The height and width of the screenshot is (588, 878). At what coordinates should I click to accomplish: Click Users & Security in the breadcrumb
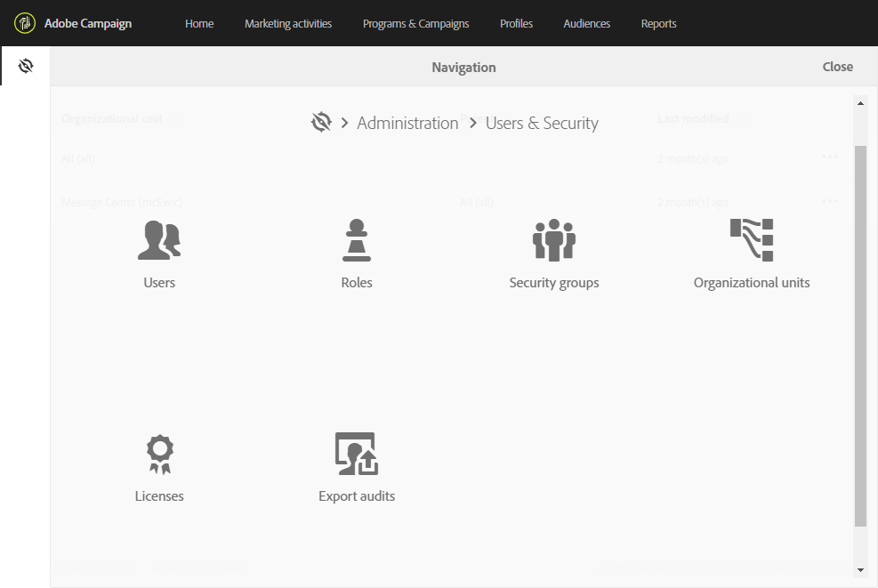[542, 123]
